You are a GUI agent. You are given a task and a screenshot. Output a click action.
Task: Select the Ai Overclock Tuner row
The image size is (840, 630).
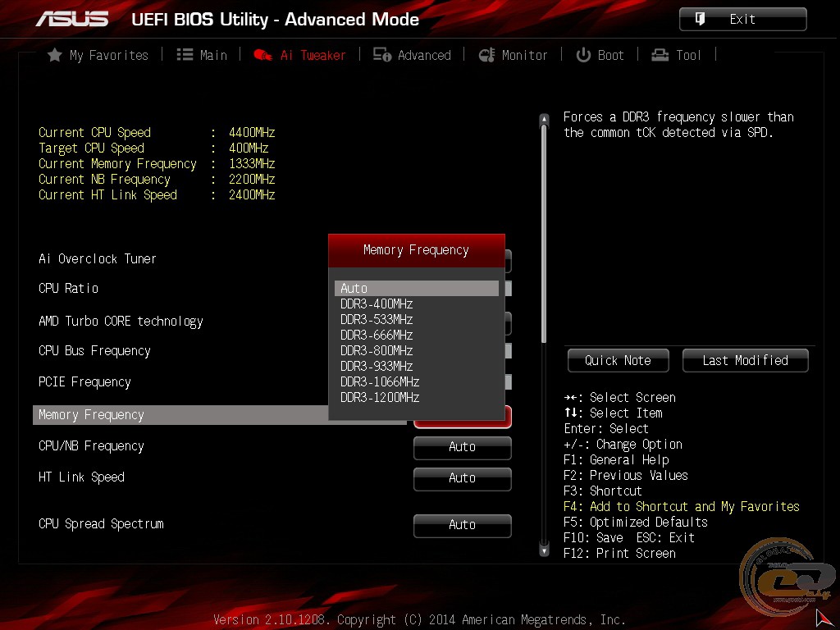[98, 258]
